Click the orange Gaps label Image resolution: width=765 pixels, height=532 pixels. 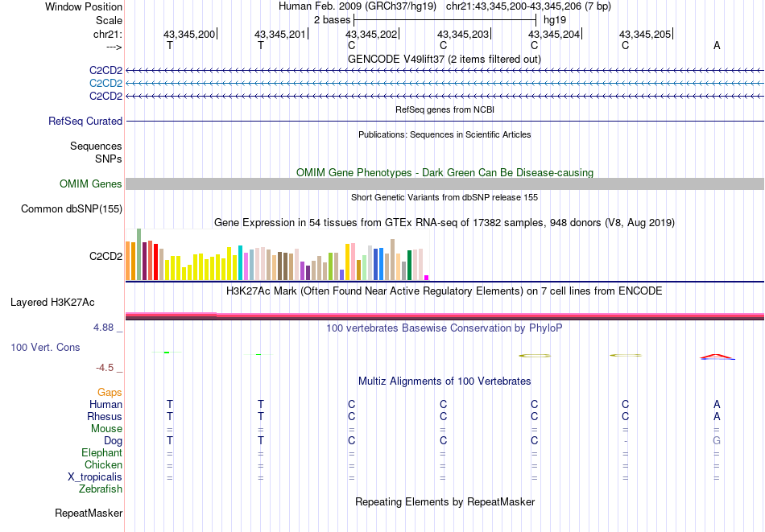[110, 392]
